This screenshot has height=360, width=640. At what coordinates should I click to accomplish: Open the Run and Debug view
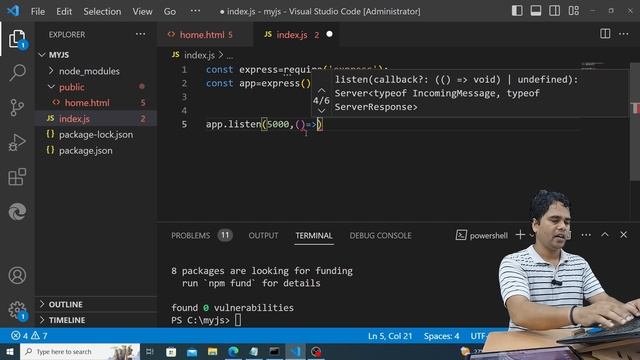click(17, 142)
